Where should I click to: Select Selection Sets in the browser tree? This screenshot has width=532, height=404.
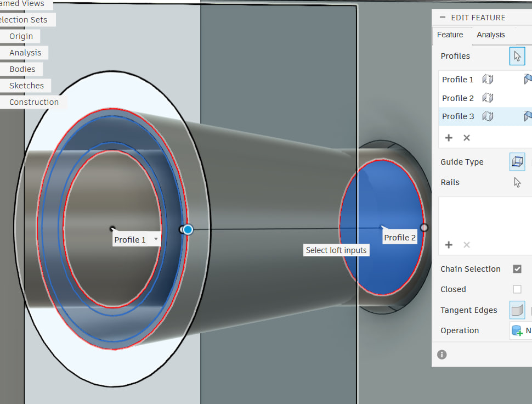[x=24, y=20]
